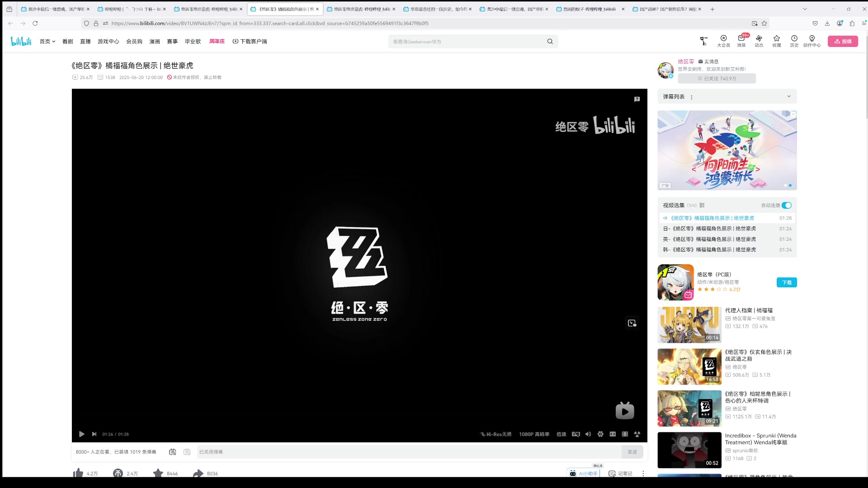
Task: Toggle the subtitle/caption icon in player
Action: [x=576, y=434]
